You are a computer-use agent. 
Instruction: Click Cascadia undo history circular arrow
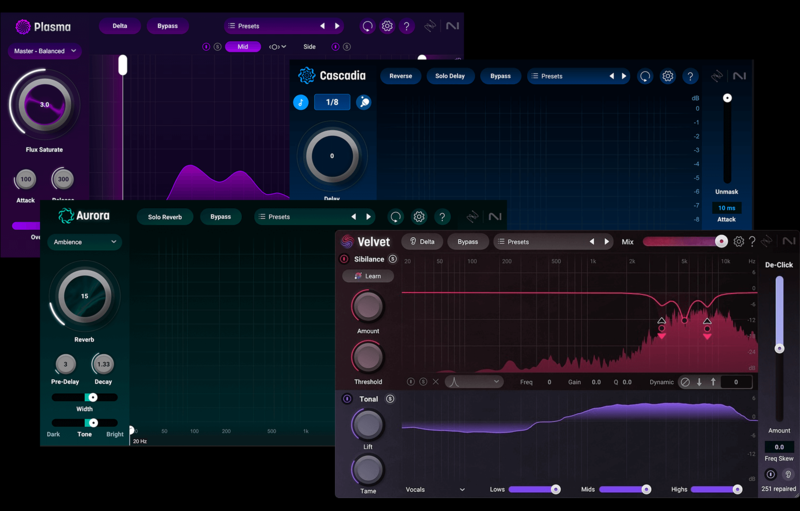[x=645, y=76]
